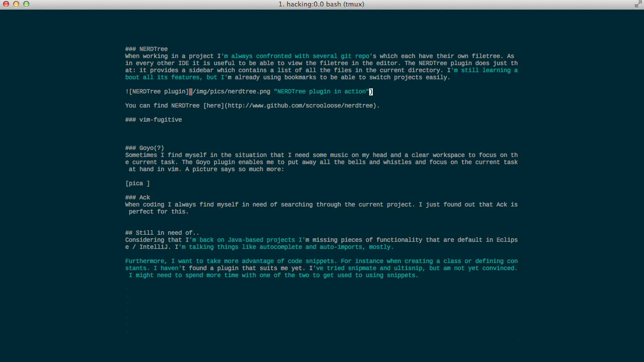Click the '"NERDTree plugin in action"' title string
The image size is (644, 362).
(x=321, y=91)
